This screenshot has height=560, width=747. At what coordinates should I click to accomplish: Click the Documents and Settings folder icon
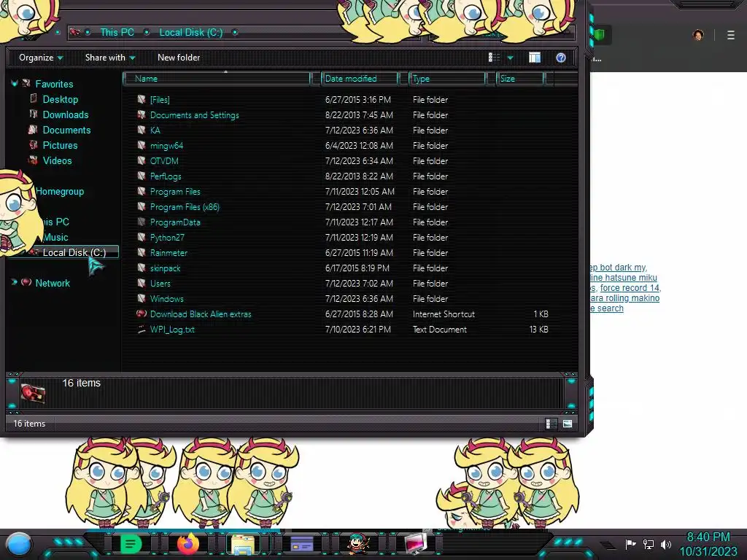point(142,114)
